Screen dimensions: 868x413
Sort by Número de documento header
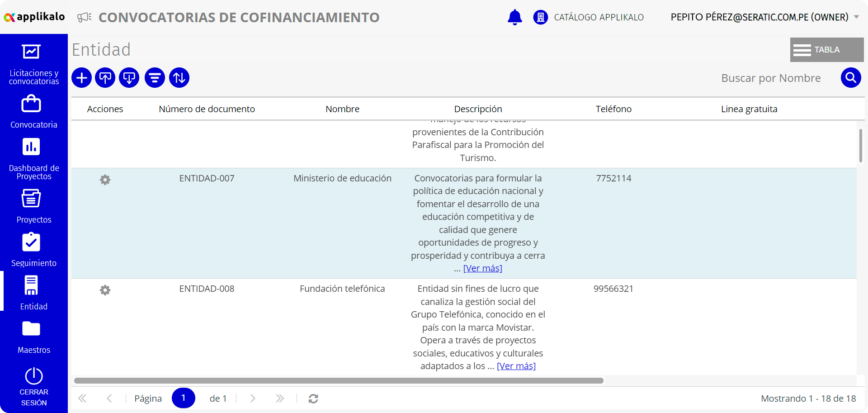coord(207,109)
